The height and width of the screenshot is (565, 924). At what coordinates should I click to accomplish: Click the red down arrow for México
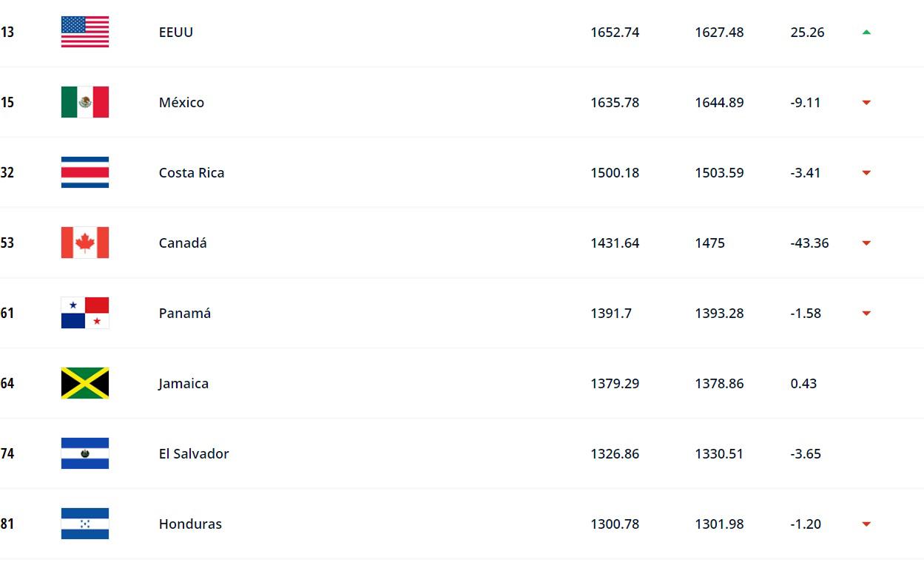(866, 103)
